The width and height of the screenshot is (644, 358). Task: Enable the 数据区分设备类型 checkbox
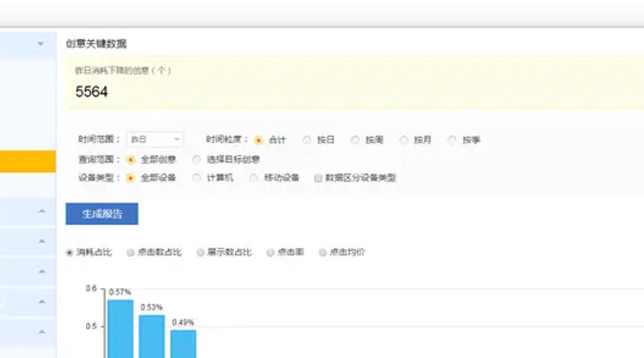pos(318,178)
